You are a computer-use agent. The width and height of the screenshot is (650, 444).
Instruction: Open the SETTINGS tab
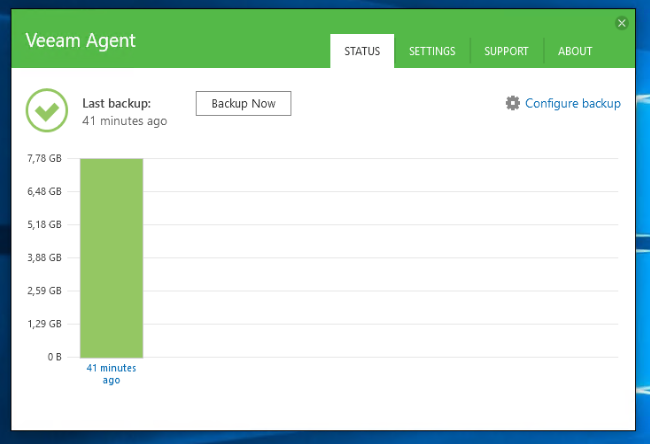[432, 51]
